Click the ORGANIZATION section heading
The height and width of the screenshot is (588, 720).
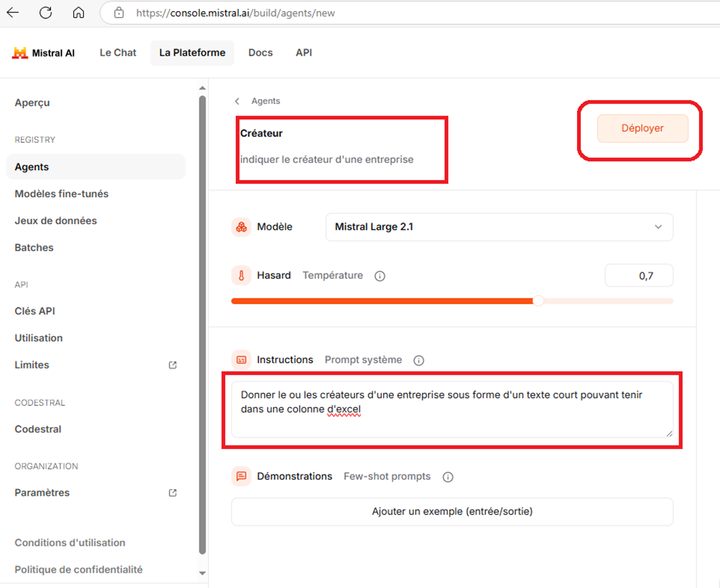tap(46, 466)
